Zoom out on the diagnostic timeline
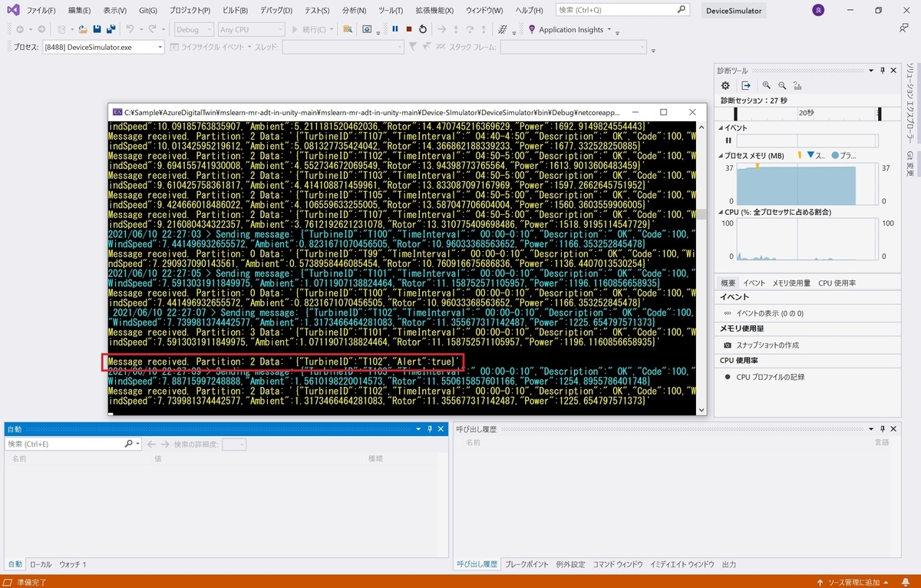Screen dimensions: 921x588 pyautogui.click(x=782, y=85)
